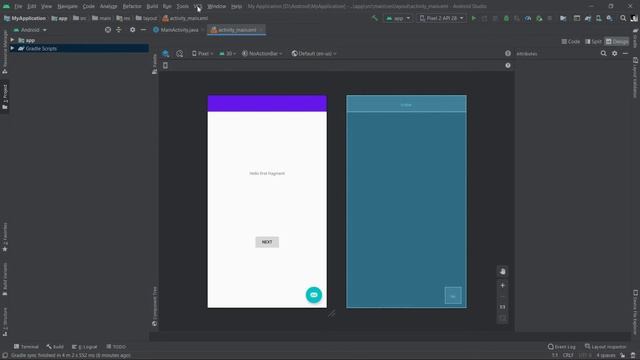The height and width of the screenshot is (360, 640).
Task: Open the Tools menu
Action: click(x=182, y=7)
